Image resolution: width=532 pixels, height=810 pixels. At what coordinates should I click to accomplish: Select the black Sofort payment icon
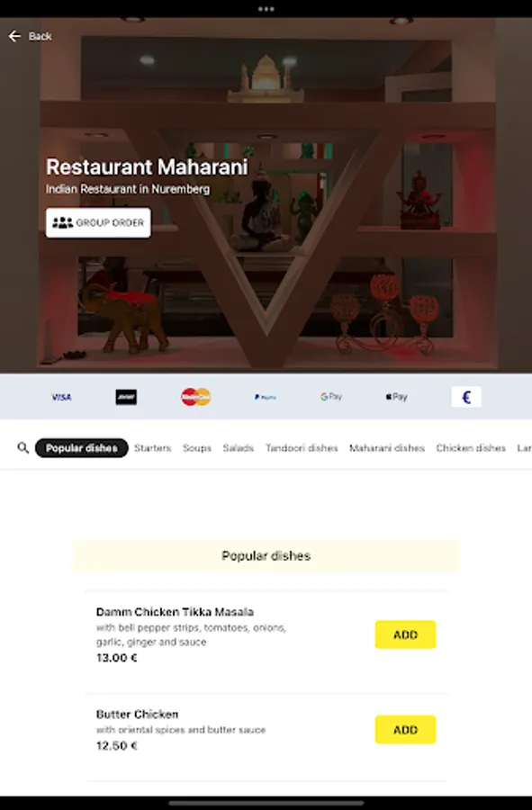[x=126, y=397]
